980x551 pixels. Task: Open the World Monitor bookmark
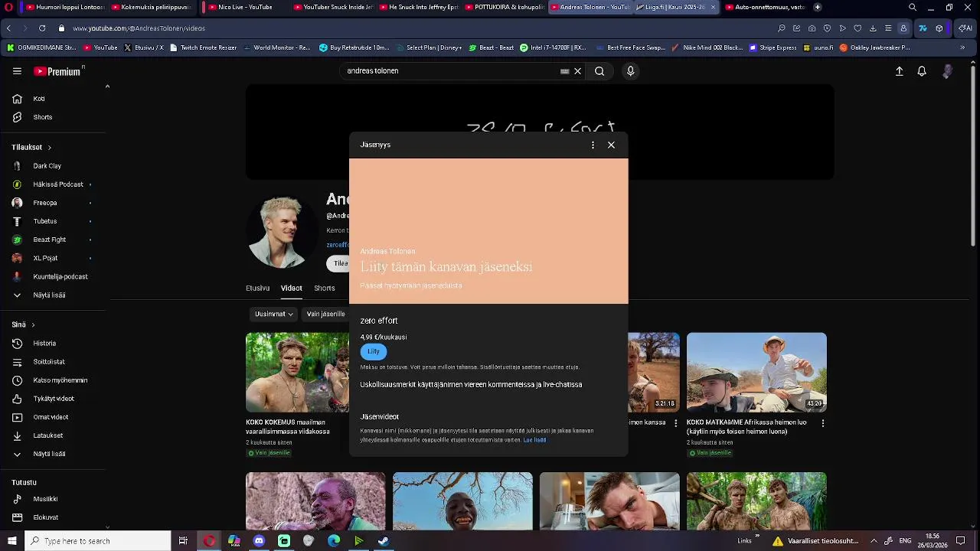(x=276, y=47)
